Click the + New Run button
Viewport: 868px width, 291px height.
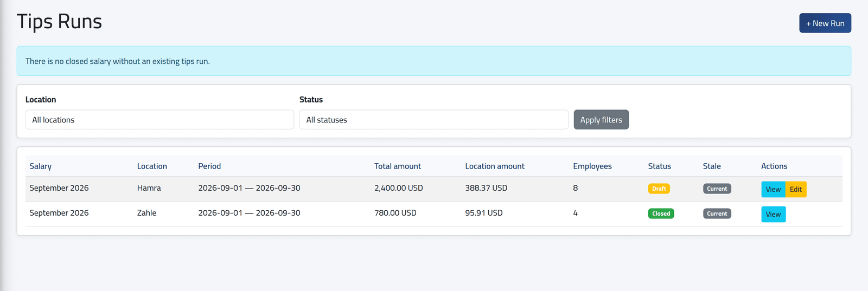[x=825, y=23]
